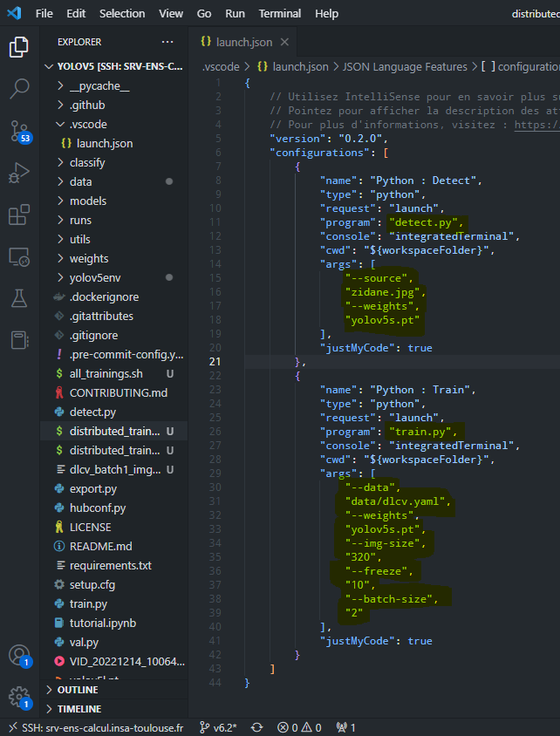
Task: Open the Search view icon
Action: pos(19,89)
